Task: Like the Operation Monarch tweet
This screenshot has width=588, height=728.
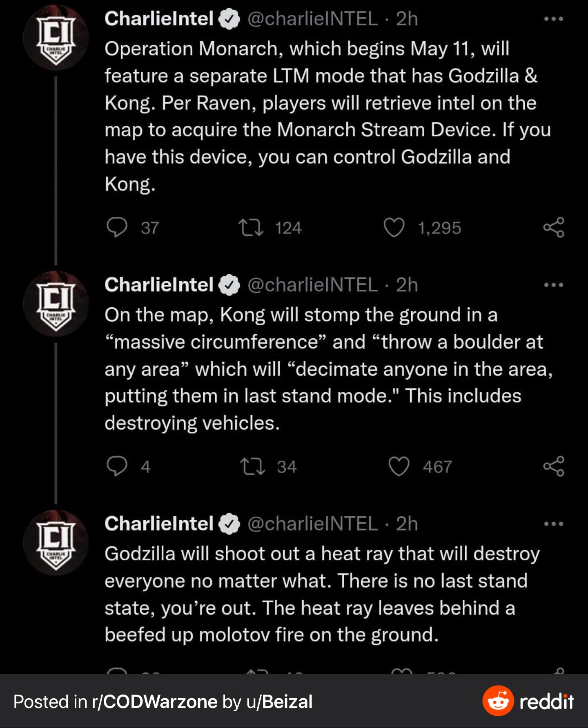Action: 394,227
